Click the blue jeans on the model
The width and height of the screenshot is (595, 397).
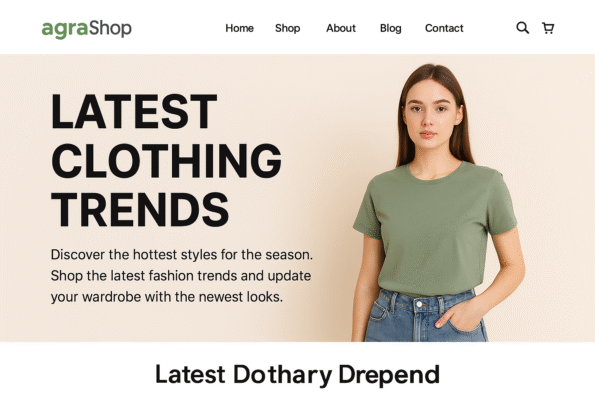pos(425,316)
